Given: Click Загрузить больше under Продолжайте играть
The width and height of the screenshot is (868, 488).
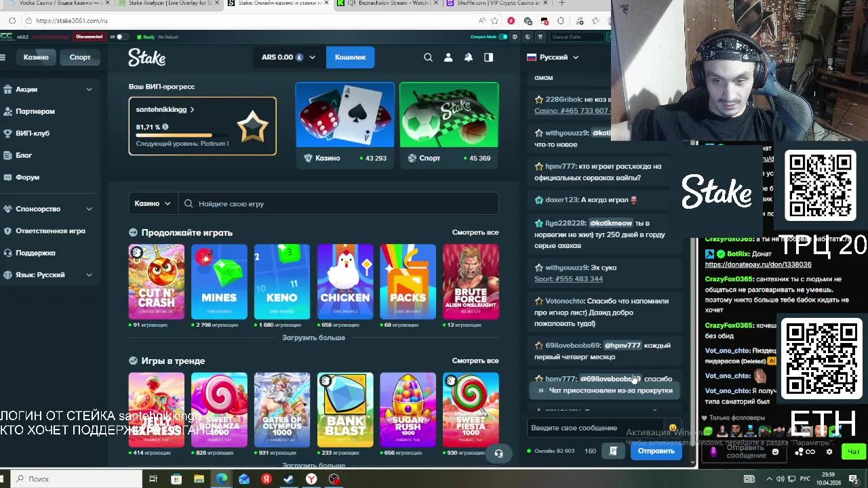Looking at the screenshot, I should [x=314, y=338].
